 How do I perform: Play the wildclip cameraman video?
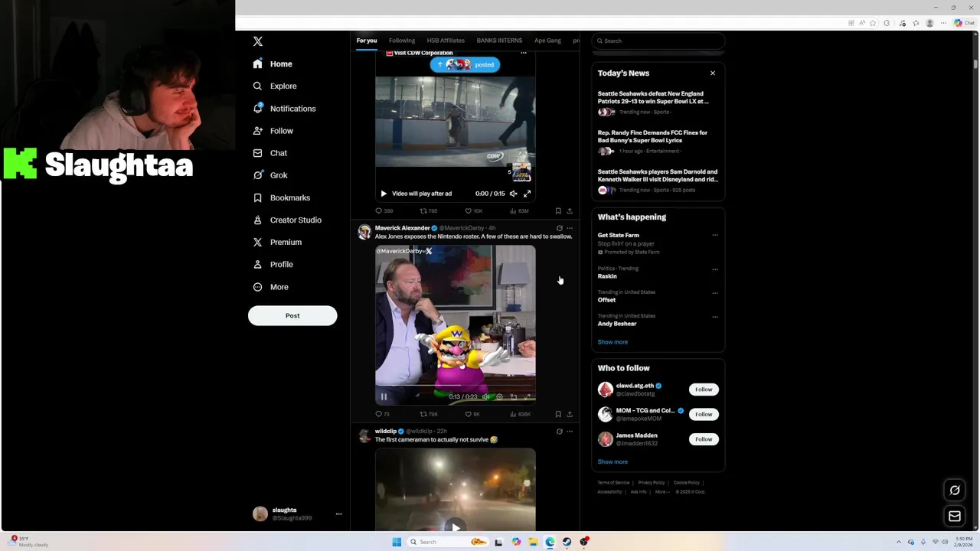(456, 526)
